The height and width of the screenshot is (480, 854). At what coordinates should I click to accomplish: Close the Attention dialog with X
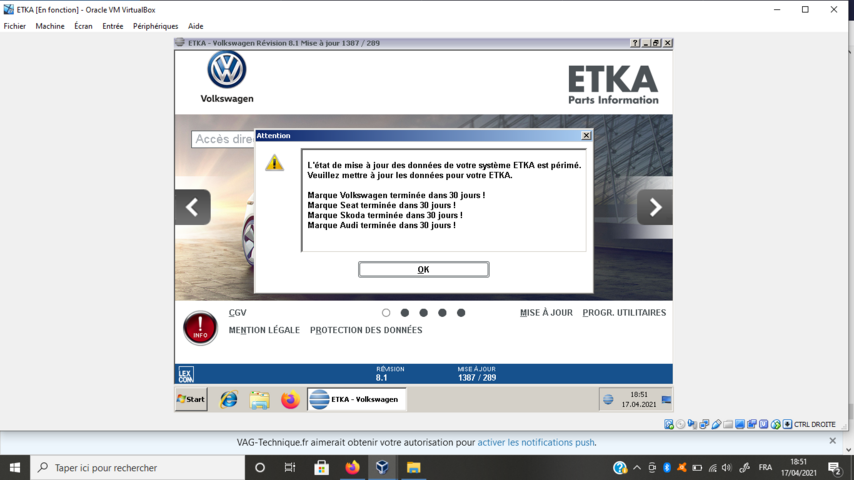(586, 135)
